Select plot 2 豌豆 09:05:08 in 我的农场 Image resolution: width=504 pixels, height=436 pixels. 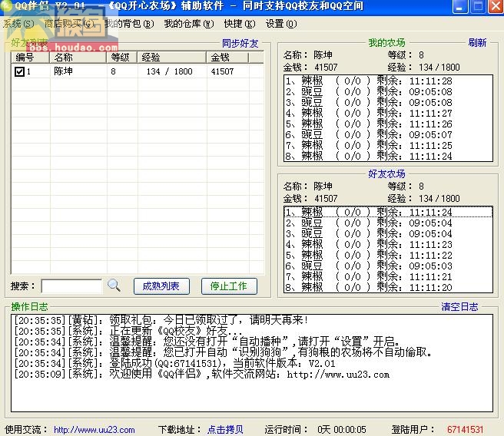[x=388, y=92]
